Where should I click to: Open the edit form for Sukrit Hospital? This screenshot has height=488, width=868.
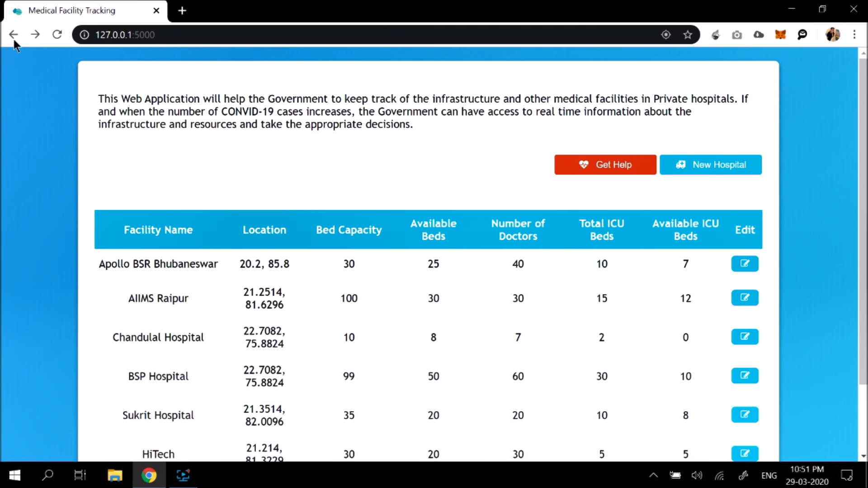point(744,415)
